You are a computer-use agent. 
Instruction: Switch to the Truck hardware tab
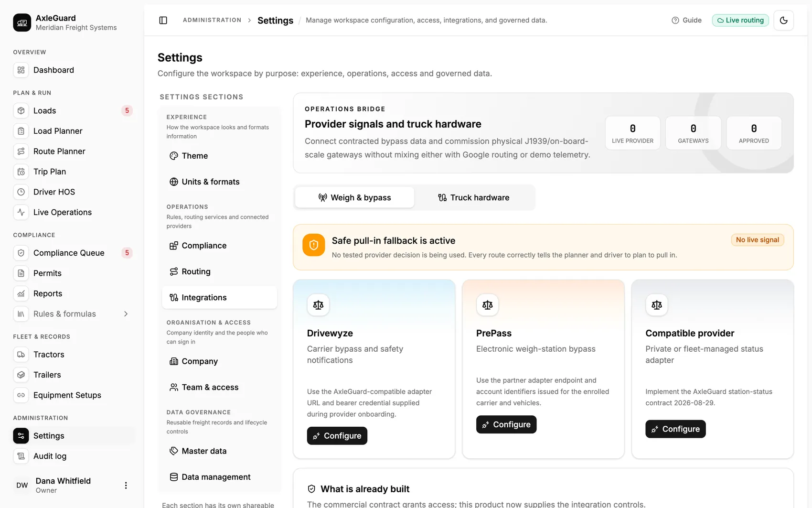(x=474, y=197)
